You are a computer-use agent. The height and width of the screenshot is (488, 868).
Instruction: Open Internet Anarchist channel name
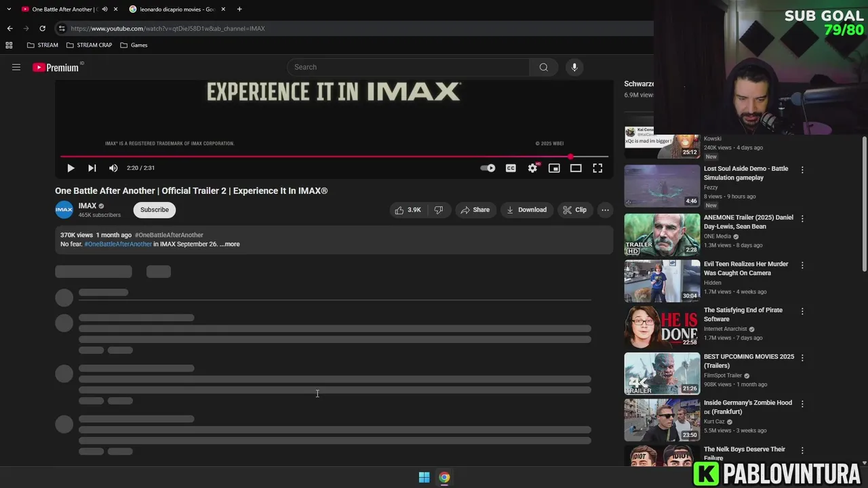point(726,329)
